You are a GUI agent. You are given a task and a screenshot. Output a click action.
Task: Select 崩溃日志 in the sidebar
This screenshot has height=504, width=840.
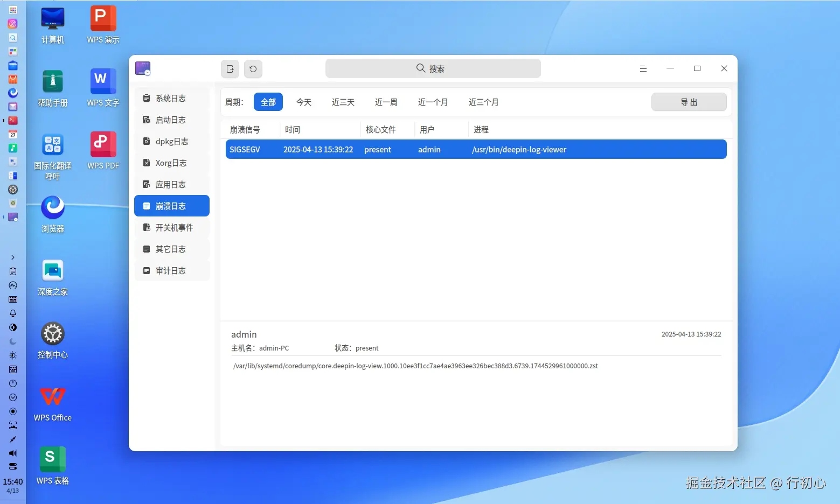click(172, 206)
